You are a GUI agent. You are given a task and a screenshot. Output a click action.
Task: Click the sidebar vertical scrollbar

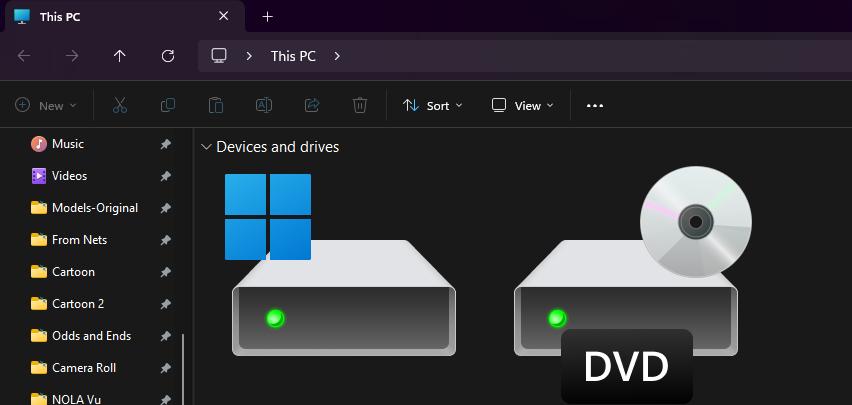point(183,369)
